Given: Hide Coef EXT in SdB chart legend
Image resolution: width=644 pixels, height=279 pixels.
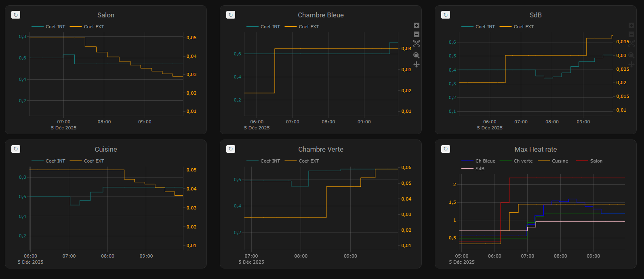Looking at the screenshot, I should [524, 27].
